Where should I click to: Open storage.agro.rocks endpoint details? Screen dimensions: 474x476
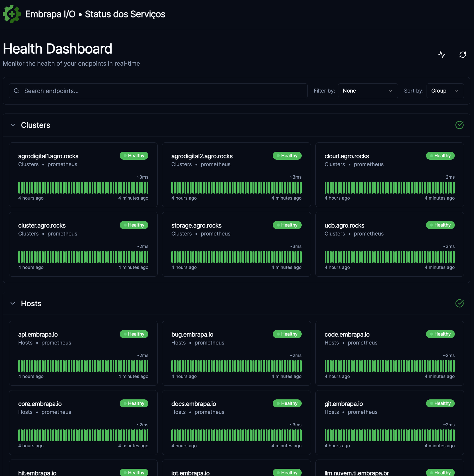[x=196, y=226]
